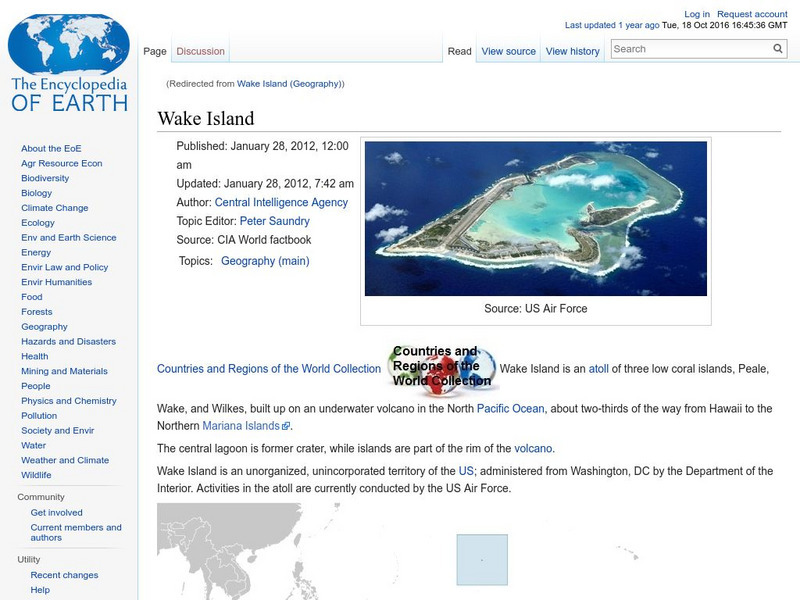
Task: Open the Pacific Ocean link
Action: tap(508, 407)
